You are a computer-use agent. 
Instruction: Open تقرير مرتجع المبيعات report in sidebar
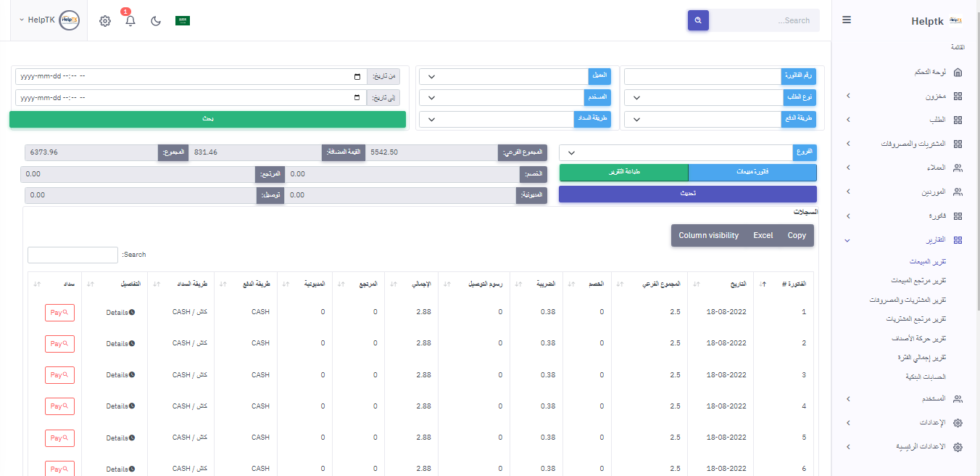point(918,280)
